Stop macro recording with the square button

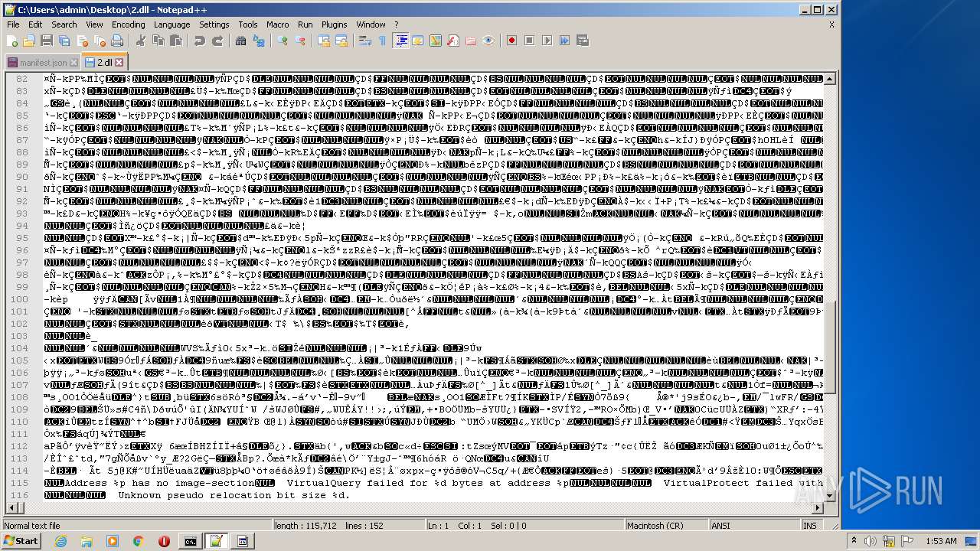pyautogui.click(x=529, y=41)
